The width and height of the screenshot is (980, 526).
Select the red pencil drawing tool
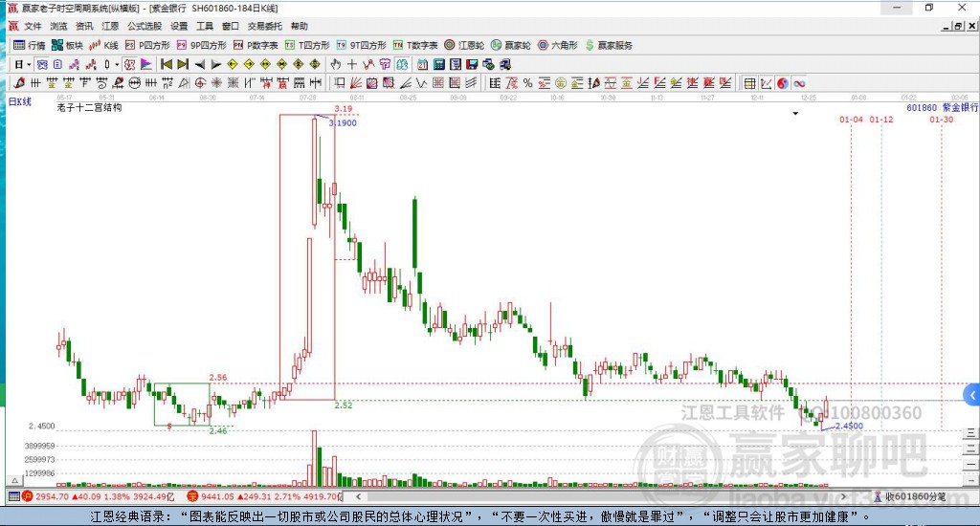tap(19, 82)
